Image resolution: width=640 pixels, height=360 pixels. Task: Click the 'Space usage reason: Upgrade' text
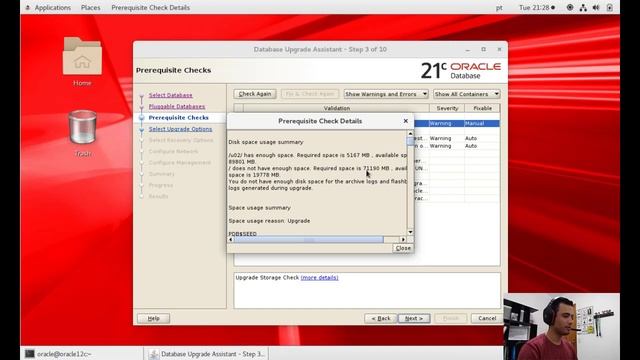click(269, 221)
